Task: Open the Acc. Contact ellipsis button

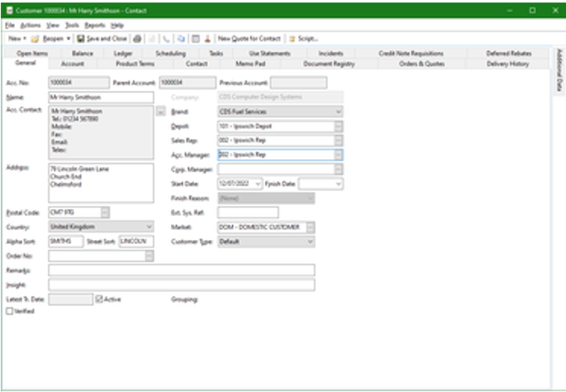Action: 160,112
